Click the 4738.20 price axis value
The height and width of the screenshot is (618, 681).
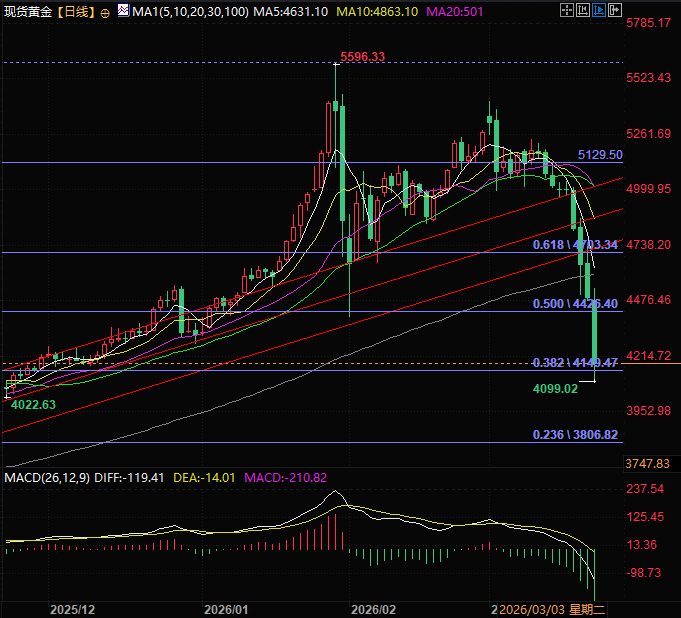(x=648, y=244)
